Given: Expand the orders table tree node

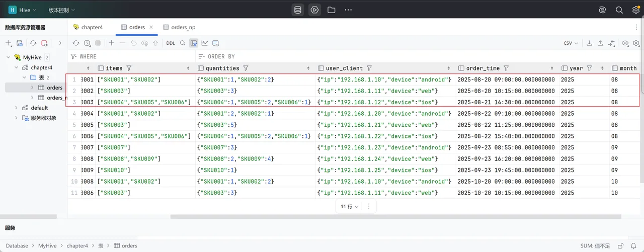Looking at the screenshot, I should [33, 88].
